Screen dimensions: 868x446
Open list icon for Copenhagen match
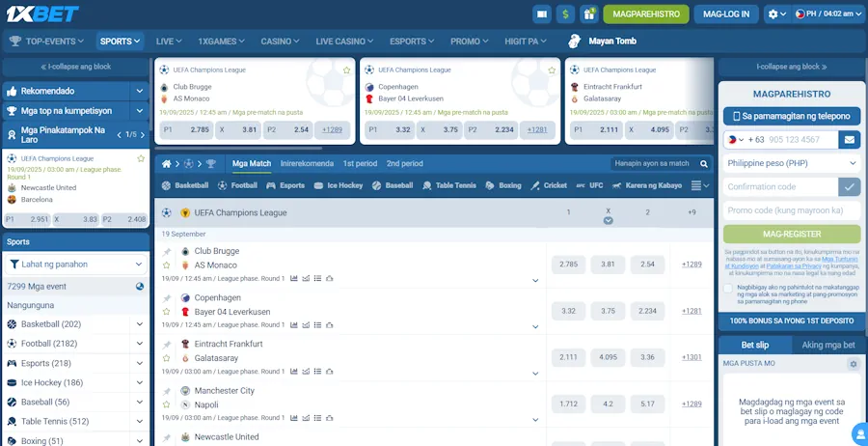click(x=317, y=324)
